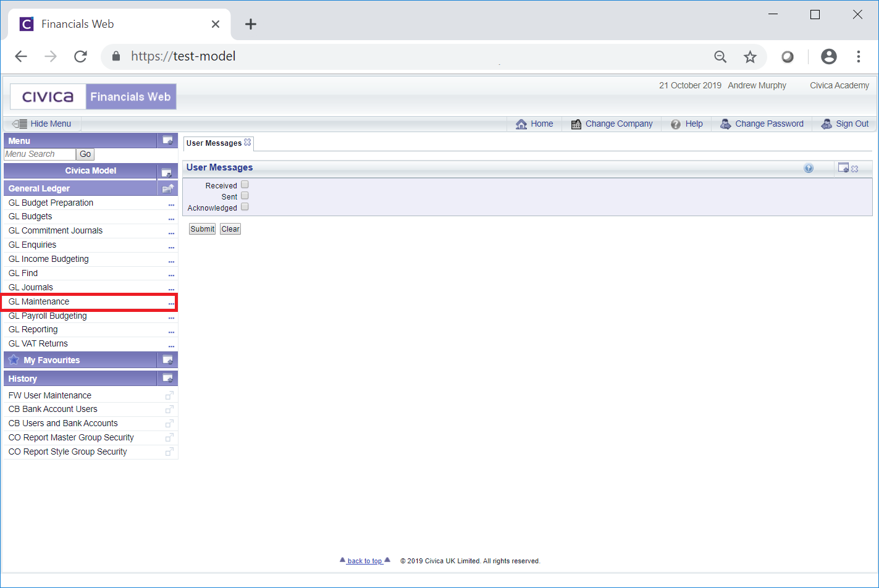Expand GL Maintenance ellipsis
Screen dimensions: 879x588
pos(171,303)
